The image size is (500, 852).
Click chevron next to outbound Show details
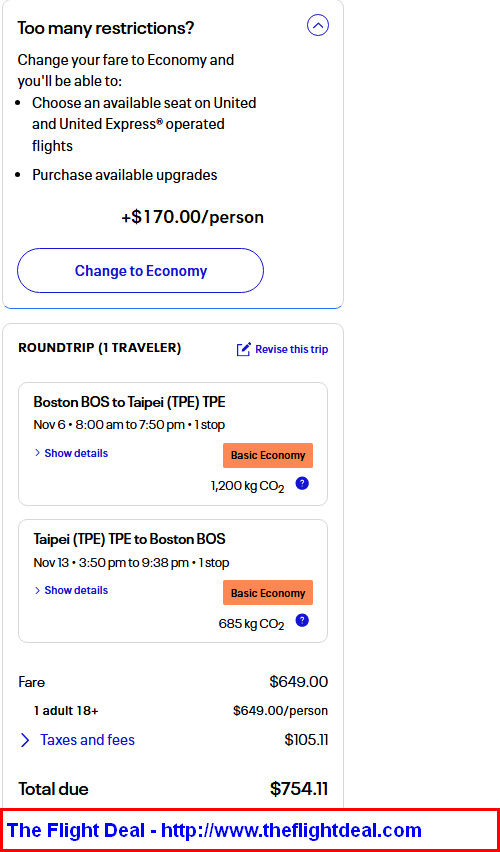(38, 453)
